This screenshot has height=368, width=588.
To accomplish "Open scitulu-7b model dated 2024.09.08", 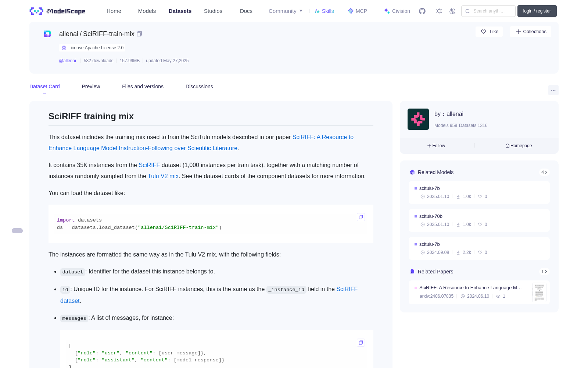I will coord(479,248).
